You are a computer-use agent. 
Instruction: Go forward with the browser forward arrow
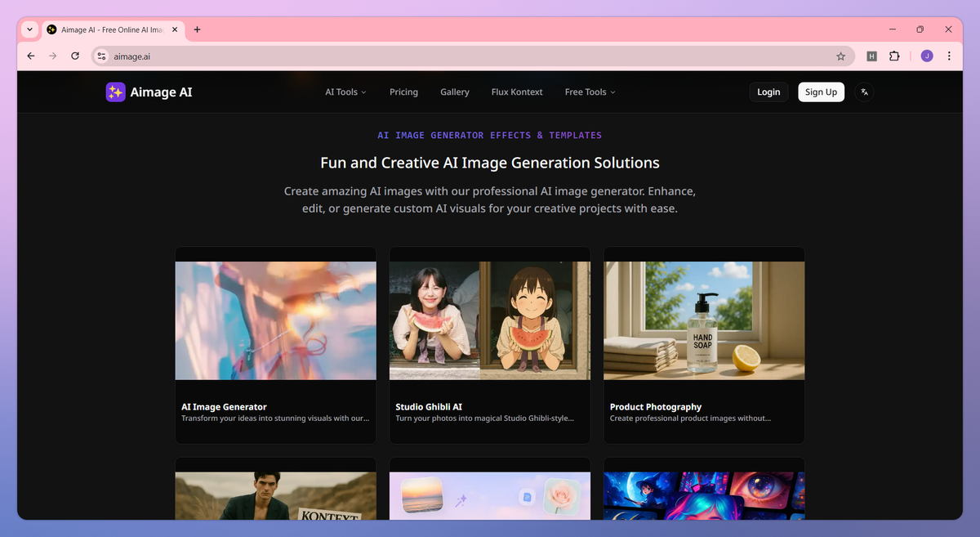pyautogui.click(x=53, y=56)
